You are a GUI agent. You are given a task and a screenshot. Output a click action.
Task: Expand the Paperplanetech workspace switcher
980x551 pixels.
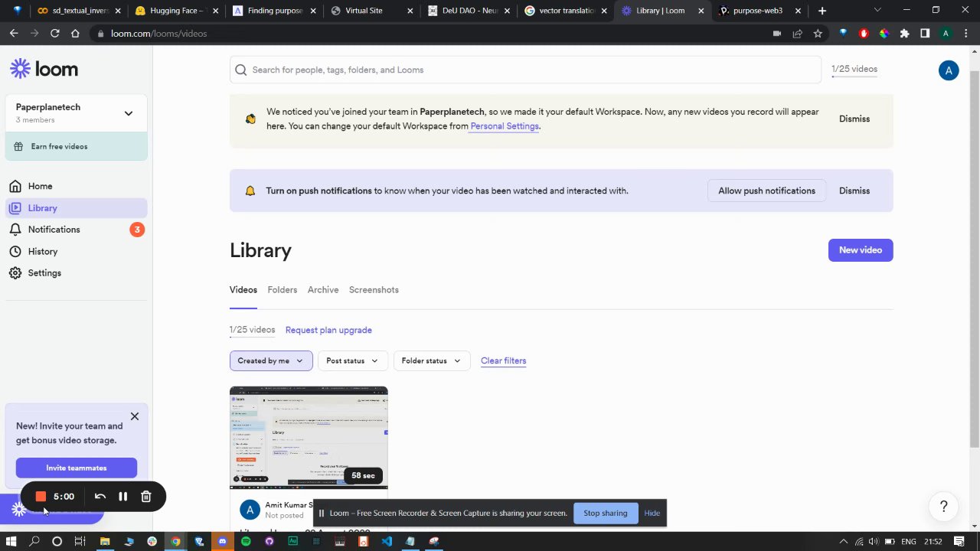77,113
